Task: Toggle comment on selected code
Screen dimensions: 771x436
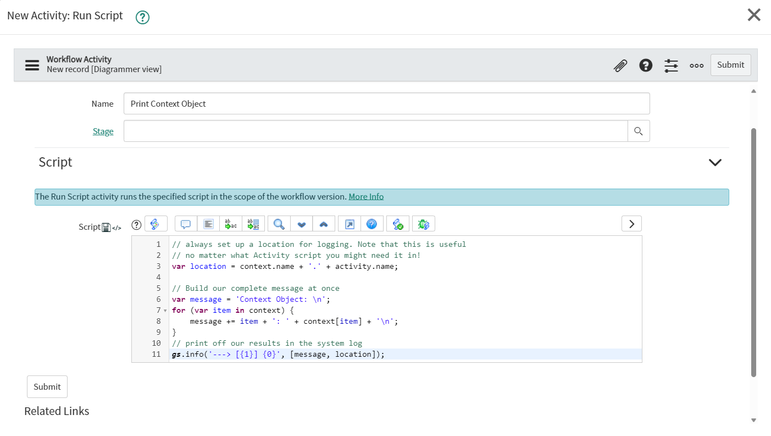Action: tap(185, 224)
